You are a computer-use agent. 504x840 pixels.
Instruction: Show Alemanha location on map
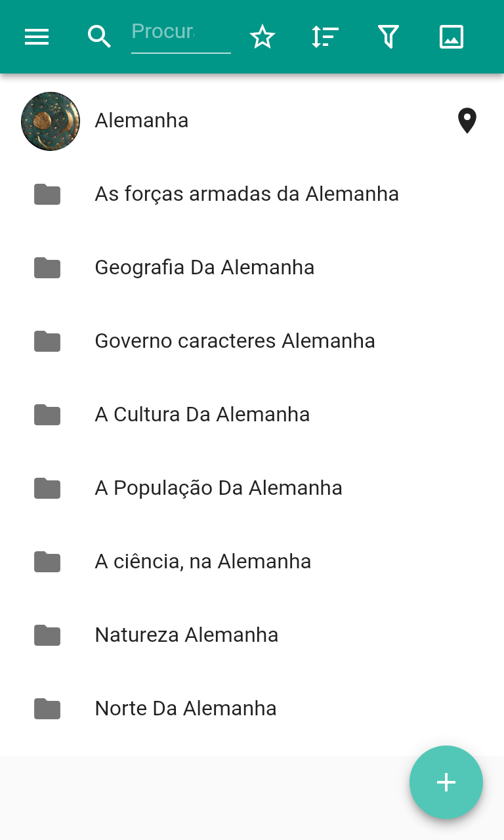click(467, 121)
